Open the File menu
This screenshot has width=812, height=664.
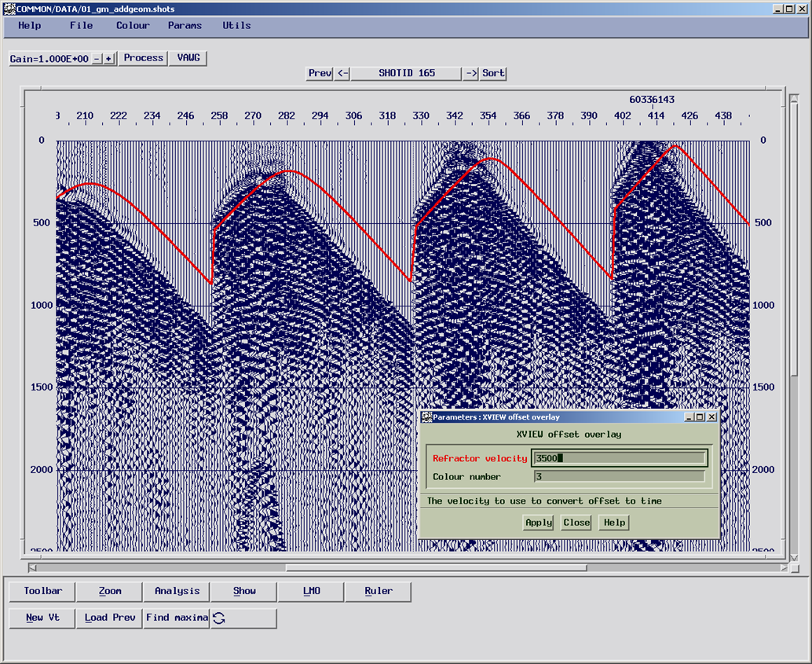click(x=81, y=25)
